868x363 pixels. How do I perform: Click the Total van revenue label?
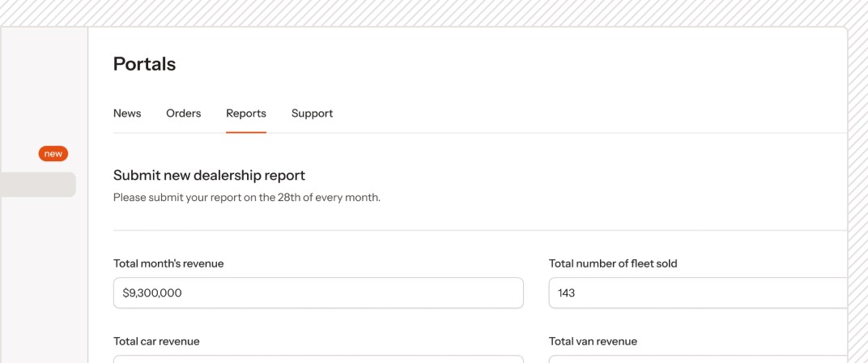coord(593,341)
